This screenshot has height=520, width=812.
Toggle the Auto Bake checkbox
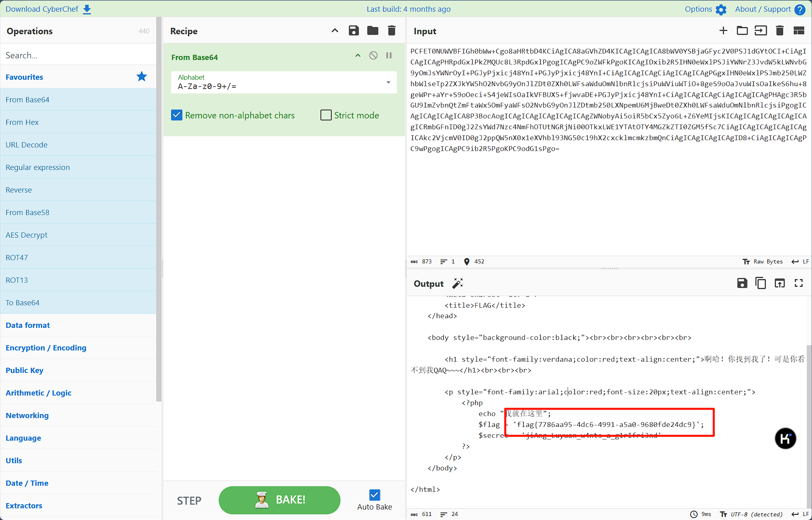click(374, 495)
